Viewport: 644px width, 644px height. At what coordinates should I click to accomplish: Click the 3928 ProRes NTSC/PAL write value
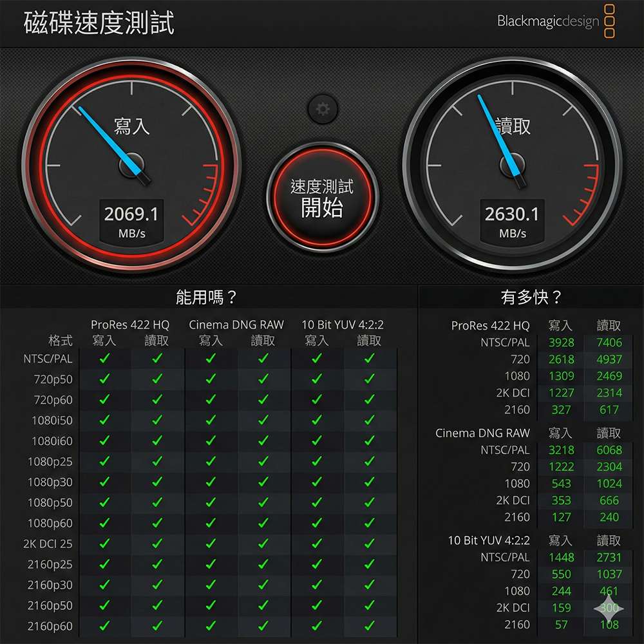point(561,343)
